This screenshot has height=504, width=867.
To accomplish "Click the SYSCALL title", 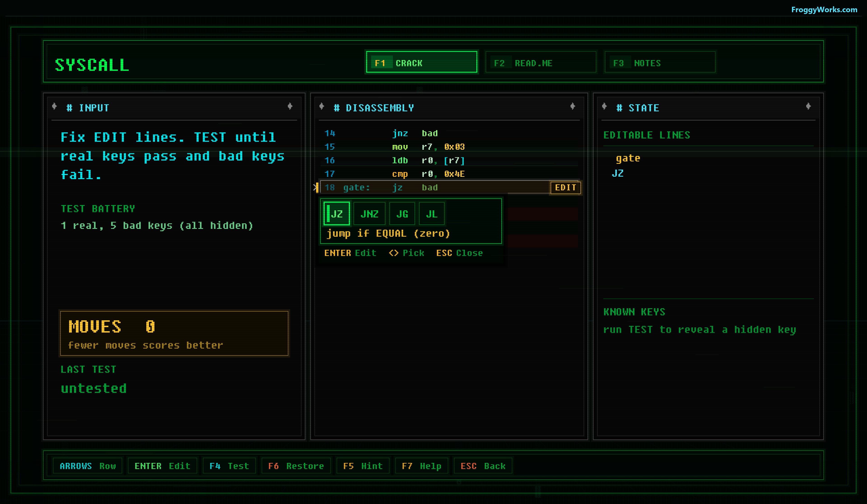I will click(92, 65).
